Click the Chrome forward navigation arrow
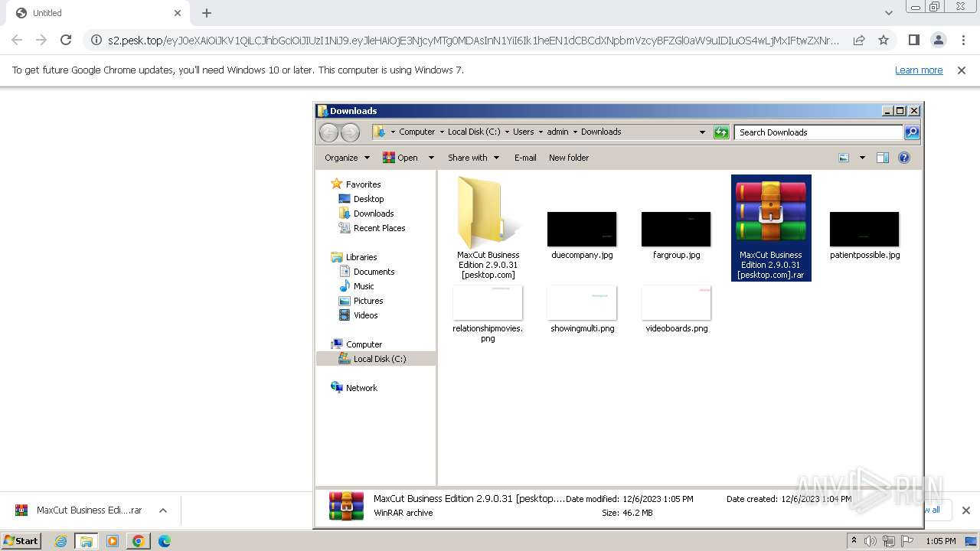 tap(41, 40)
